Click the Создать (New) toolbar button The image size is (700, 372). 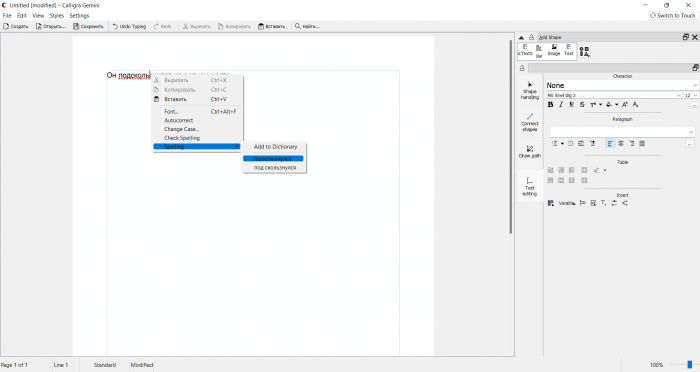[16, 26]
